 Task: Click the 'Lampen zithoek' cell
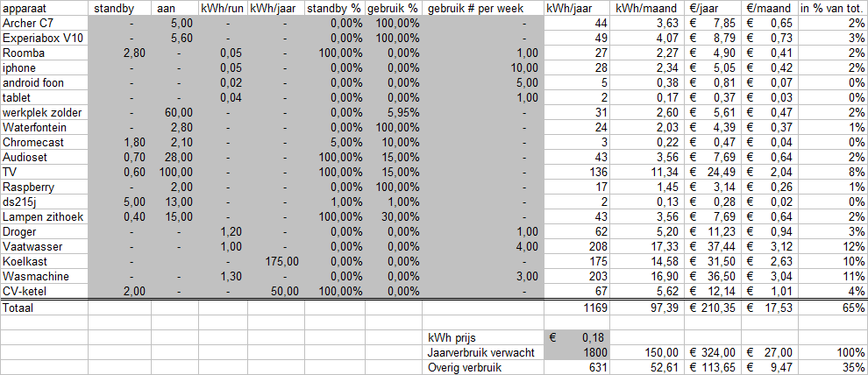44,217
